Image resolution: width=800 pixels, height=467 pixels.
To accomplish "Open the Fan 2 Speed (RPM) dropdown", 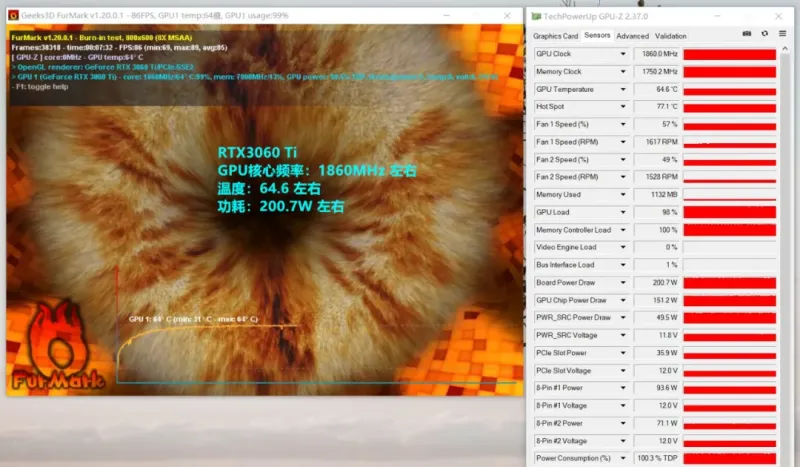I will coord(623,177).
